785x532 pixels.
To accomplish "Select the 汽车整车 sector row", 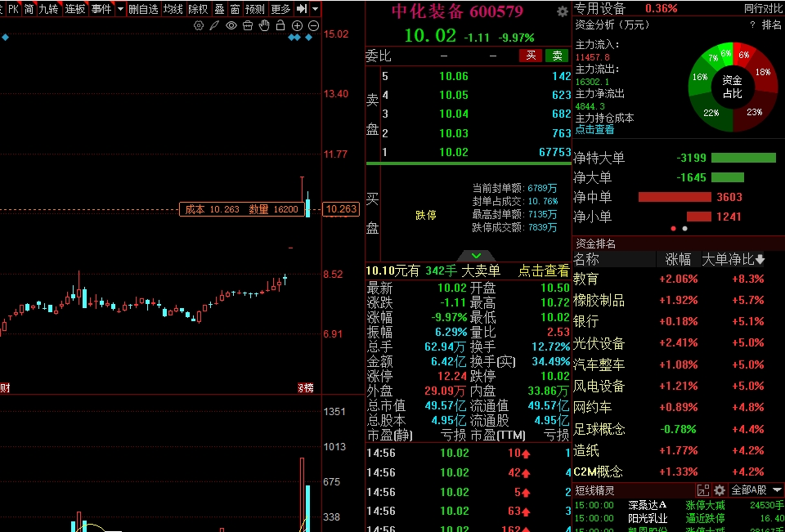I will (679, 364).
